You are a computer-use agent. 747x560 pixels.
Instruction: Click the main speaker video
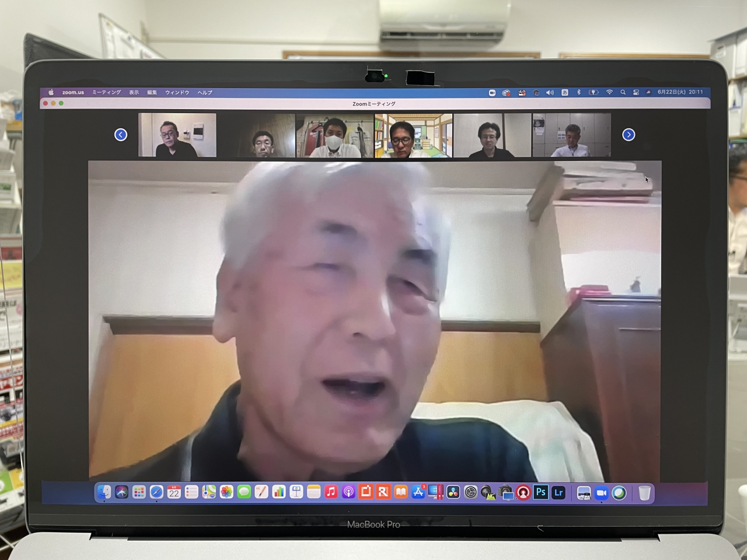(x=375, y=321)
